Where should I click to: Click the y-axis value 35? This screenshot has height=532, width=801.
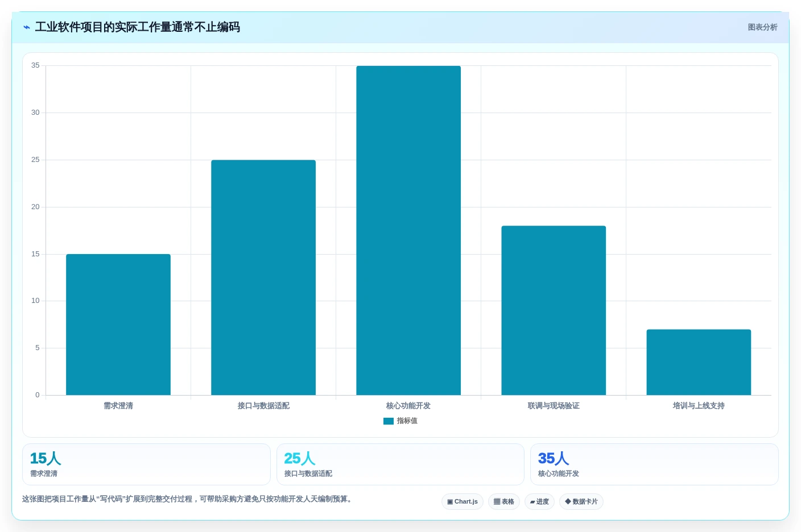pyautogui.click(x=35, y=65)
